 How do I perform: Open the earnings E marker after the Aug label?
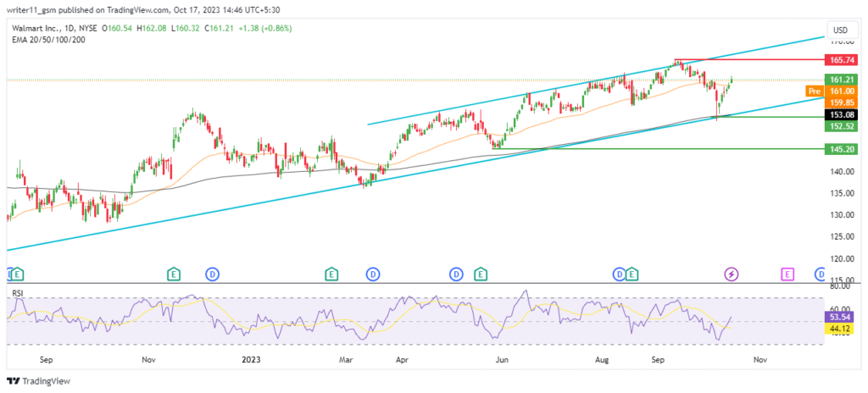click(632, 274)
